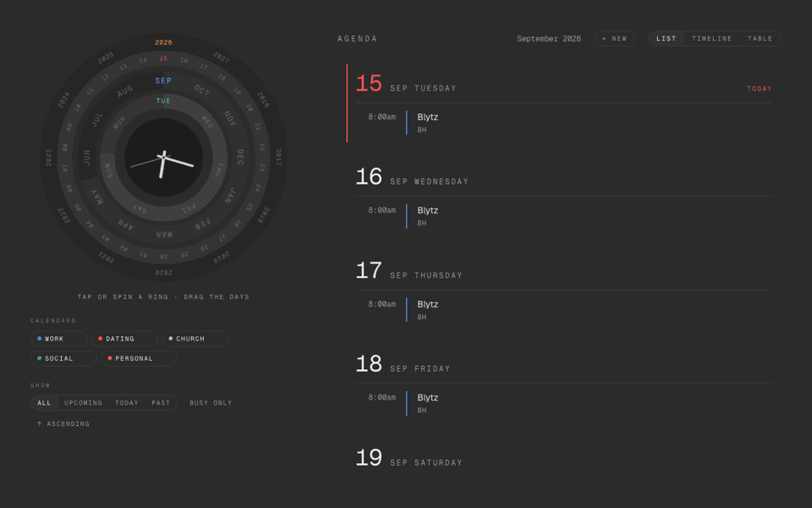This screenshot has height=508, width=812.
Task: Switch to List view
Action: coord(666,38)
